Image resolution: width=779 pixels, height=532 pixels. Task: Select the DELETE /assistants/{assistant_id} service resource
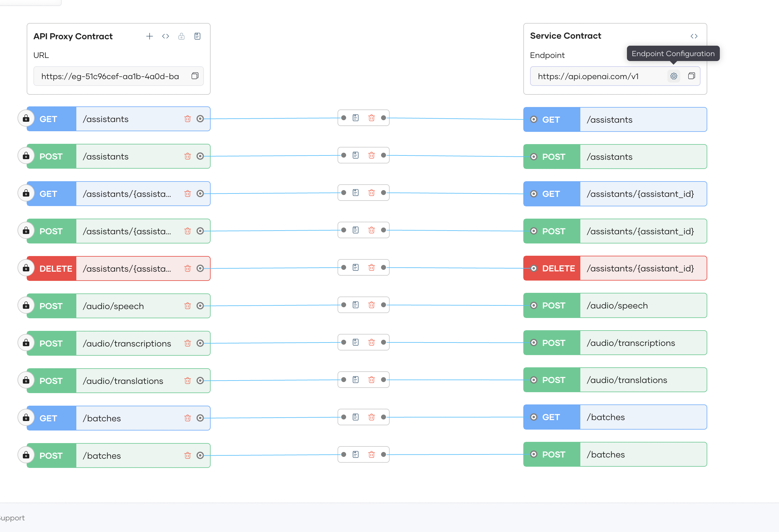pos(640,268)
